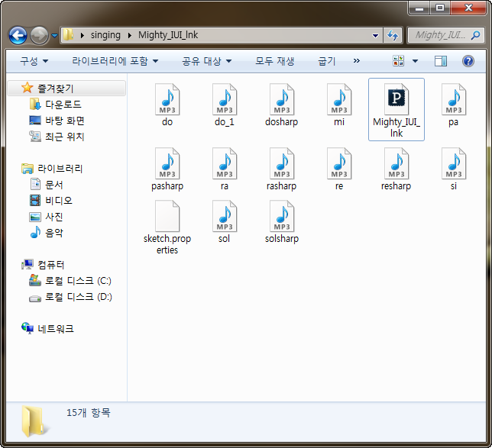Toggle the preview pane
Image resolution: width=492 pixels, height=448 pixels.
pyautogui.click(x=441, y=61)
